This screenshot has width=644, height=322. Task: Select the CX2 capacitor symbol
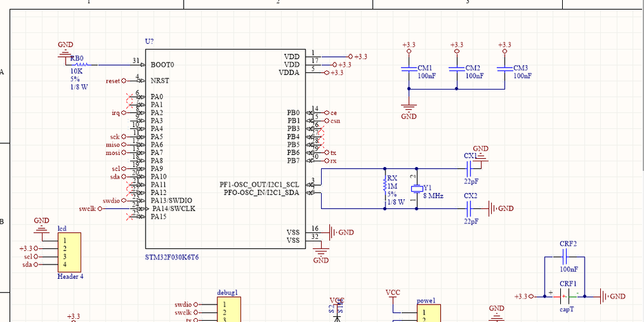(469, 208)
